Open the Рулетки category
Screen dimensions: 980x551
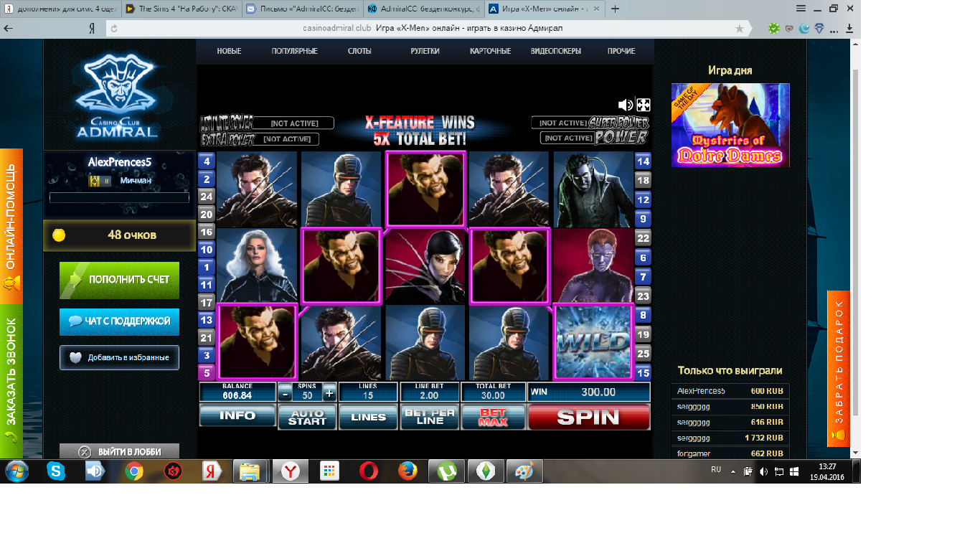[x=425, y=52]
